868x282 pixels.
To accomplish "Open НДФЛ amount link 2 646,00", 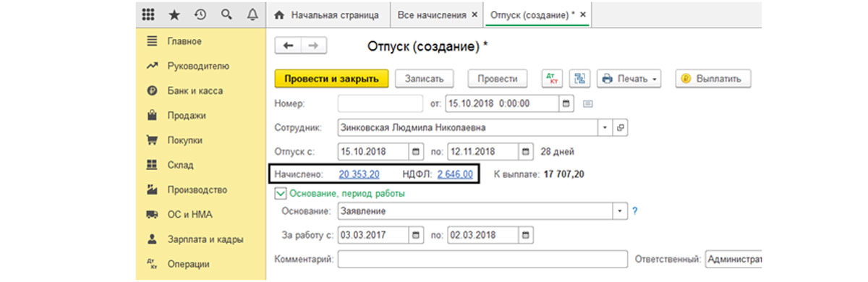I will tap(455, 174).
